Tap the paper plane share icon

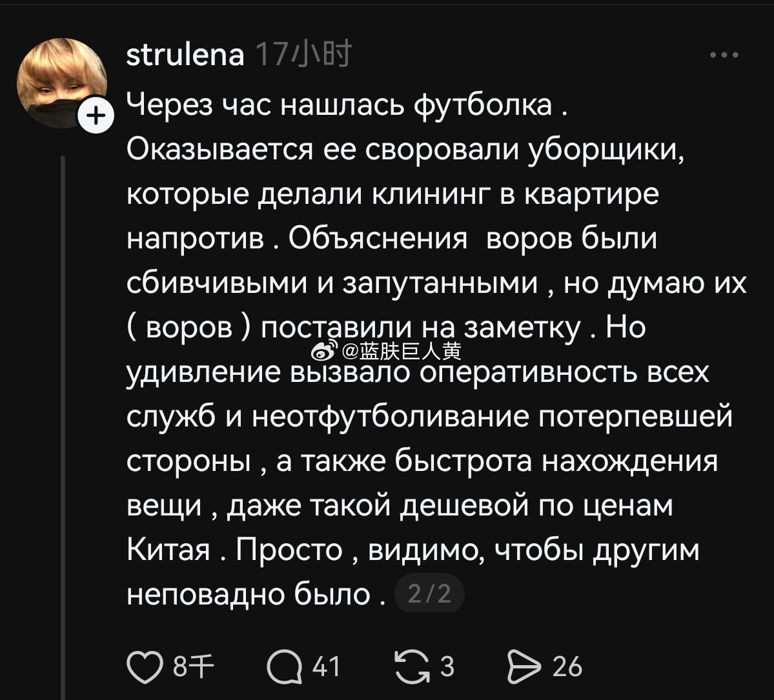(523, 667)
